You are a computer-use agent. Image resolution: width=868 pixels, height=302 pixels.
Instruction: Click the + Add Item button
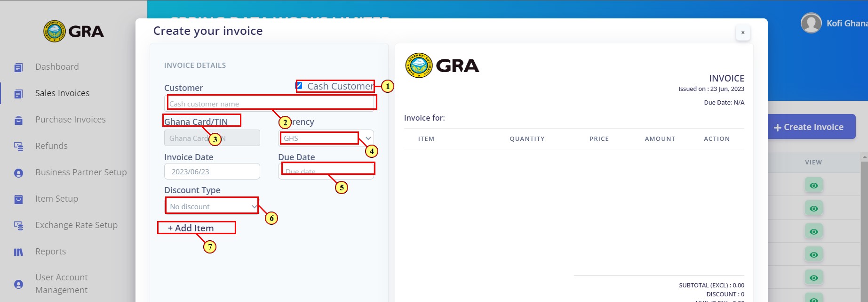click(x=191, y=228)
